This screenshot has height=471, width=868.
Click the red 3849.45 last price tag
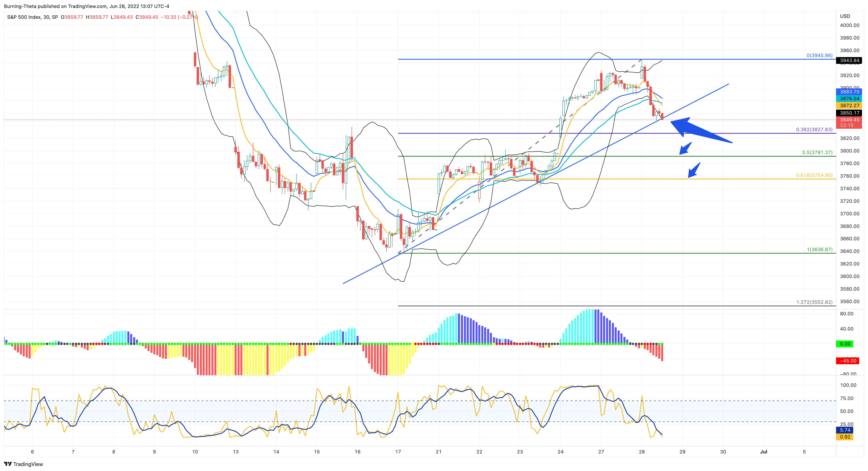point(849,120)
